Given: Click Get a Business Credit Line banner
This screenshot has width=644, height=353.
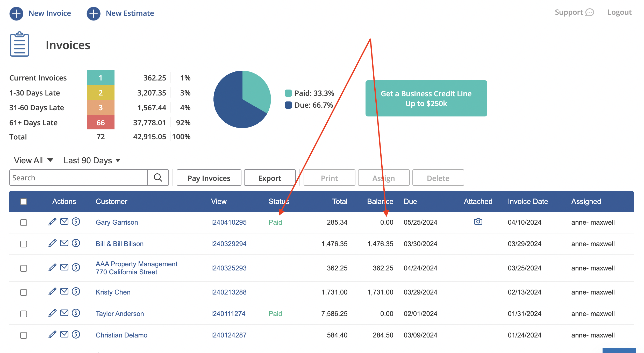Looking at the screenshot, I should (426, 98).
